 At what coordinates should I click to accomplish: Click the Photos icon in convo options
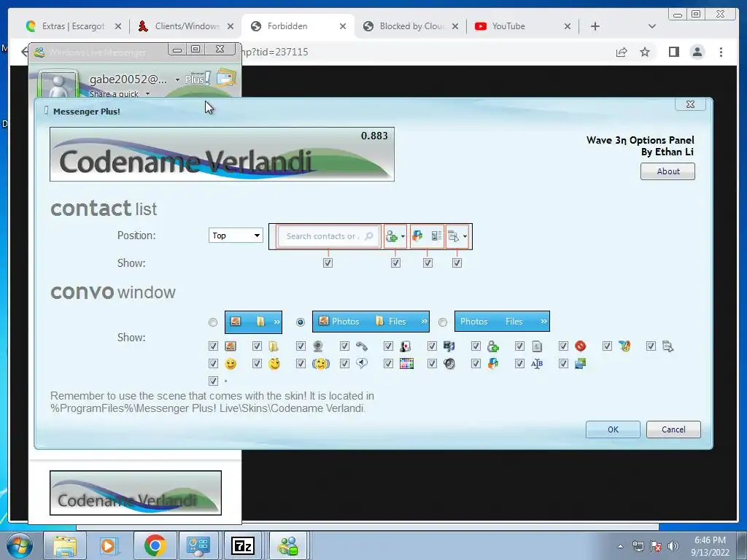(231, 346)
